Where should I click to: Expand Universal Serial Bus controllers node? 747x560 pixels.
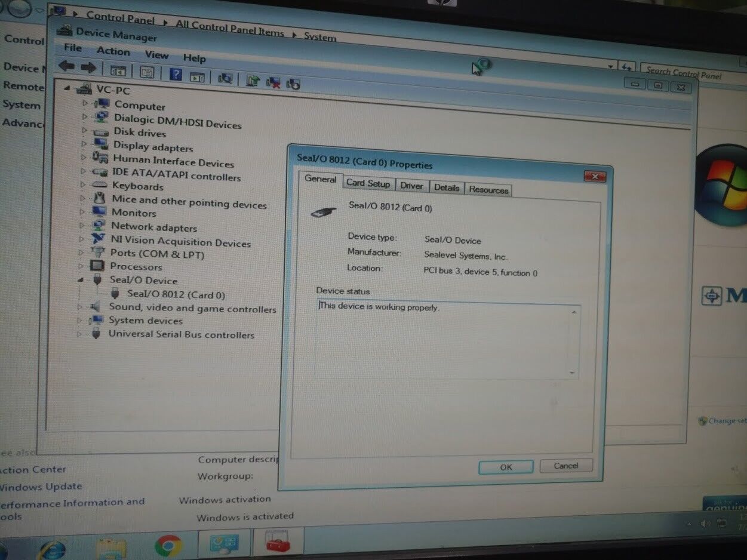(79, 334)
